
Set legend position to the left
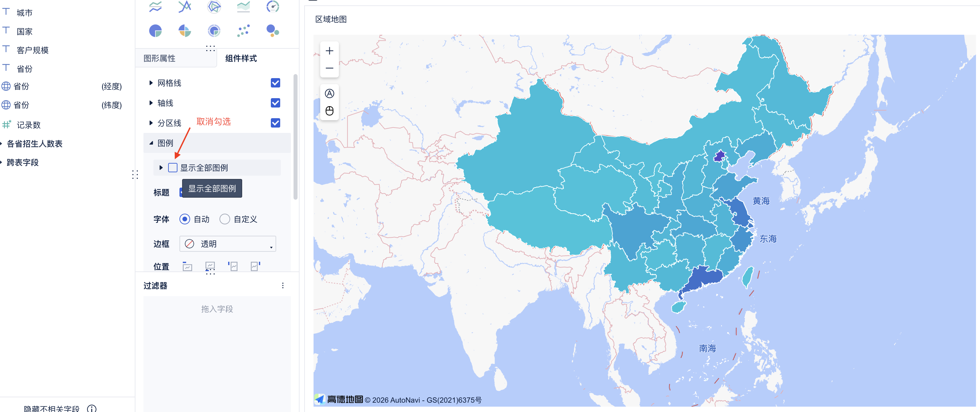(x=233, y=266)
